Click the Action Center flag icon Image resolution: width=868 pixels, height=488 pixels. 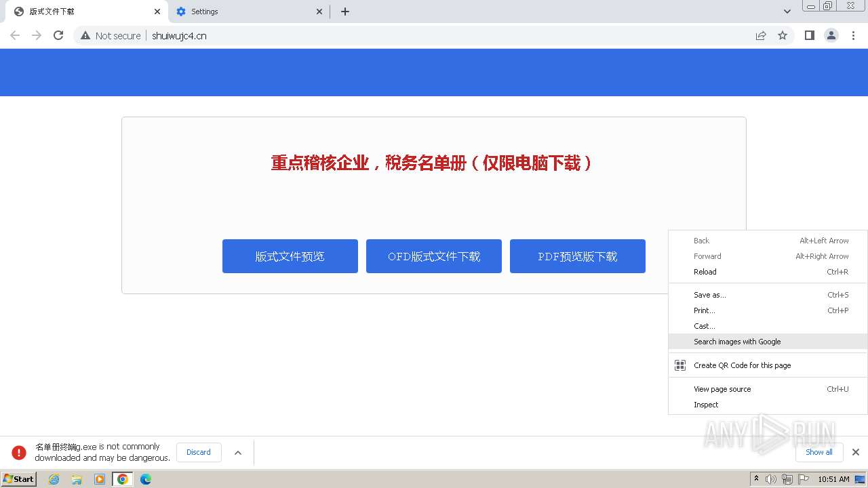click(x=804, y=479)
